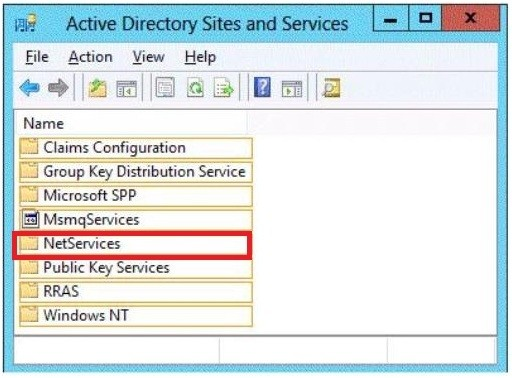
Task: Click the 'Group Key Distribution Service' text
Action: point(144,172)
